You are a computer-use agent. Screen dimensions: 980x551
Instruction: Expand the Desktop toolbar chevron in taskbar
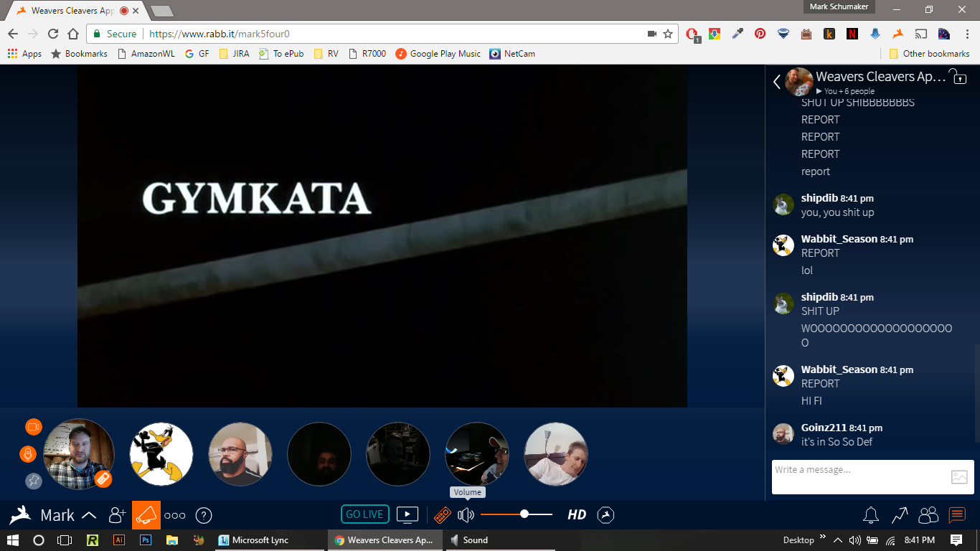[x=822, y=537]
